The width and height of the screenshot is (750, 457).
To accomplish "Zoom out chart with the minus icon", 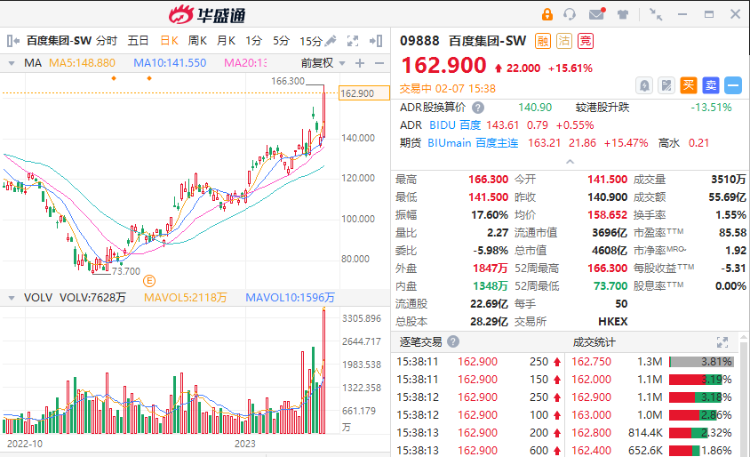I will point(379,63).
